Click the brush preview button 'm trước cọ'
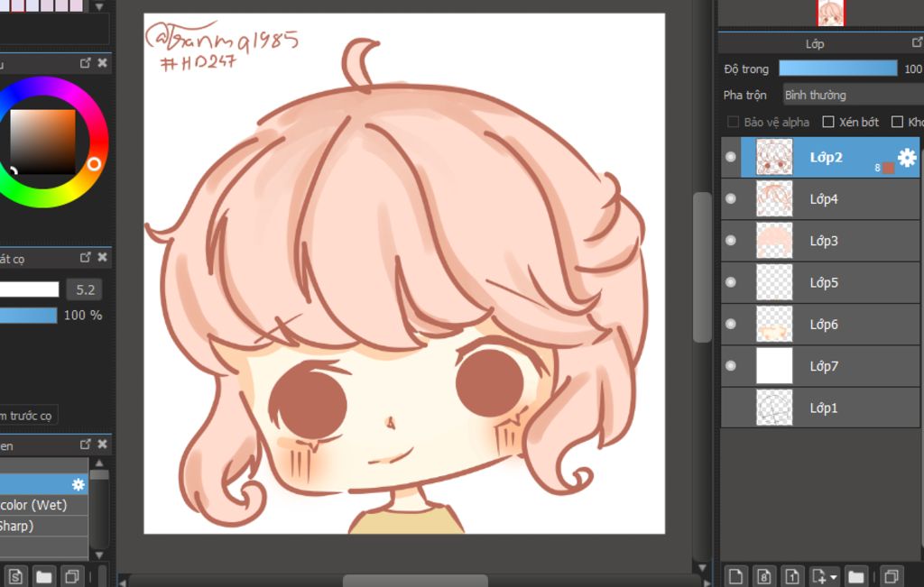The height and width of the screenshot is (587, 924). click(27, 416)
